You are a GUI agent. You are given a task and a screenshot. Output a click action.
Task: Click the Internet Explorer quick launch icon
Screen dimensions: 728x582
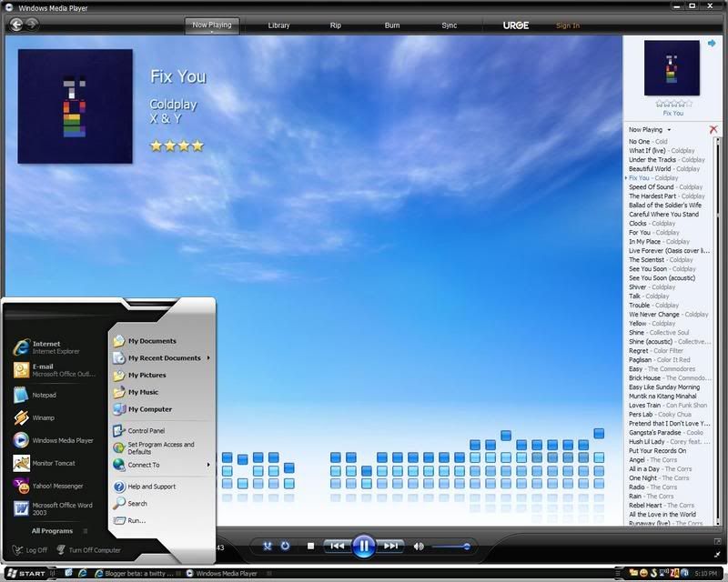(82, 574)
